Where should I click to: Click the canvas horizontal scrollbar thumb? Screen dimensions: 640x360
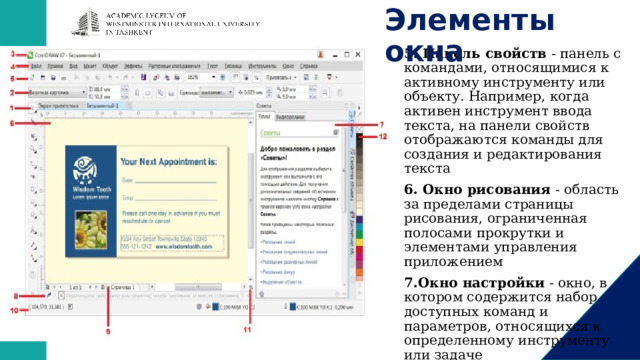198,287
